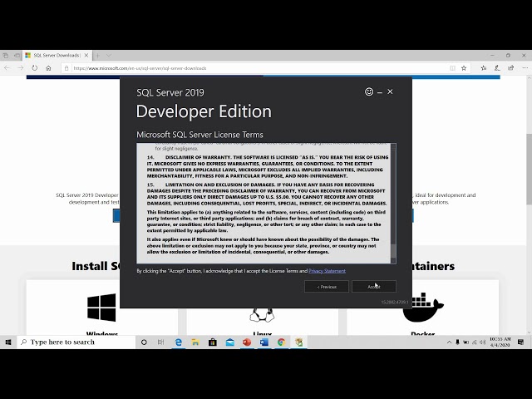Close the SQL Server Downloads tab
The width and height of the screenshot is (532, 399).
[86, 56]
